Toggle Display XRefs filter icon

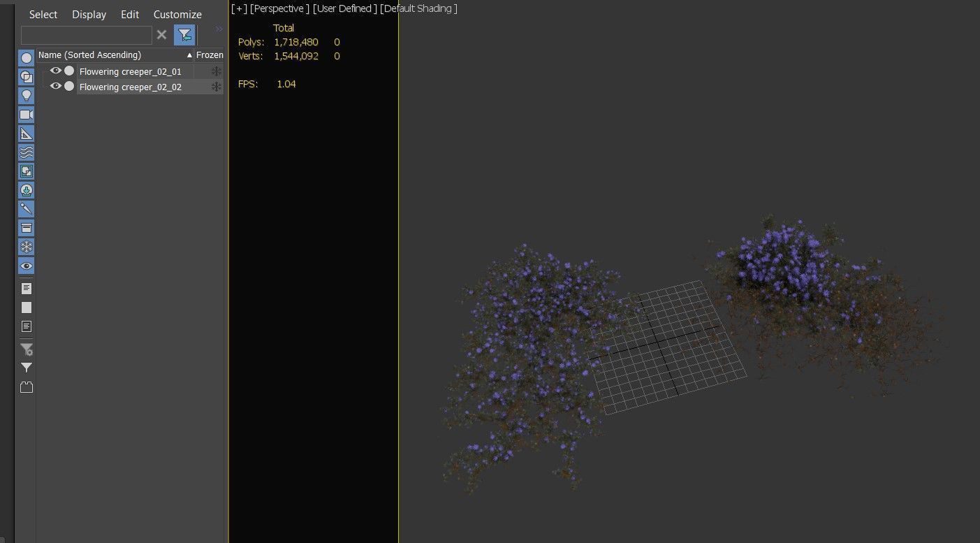pyautogui.click(x=27, y=190)
